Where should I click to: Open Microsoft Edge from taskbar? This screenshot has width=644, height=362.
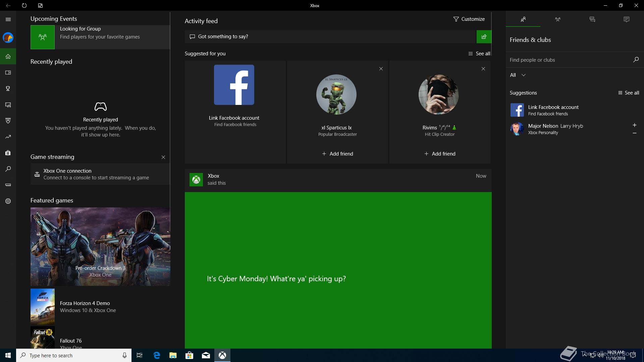156,355
